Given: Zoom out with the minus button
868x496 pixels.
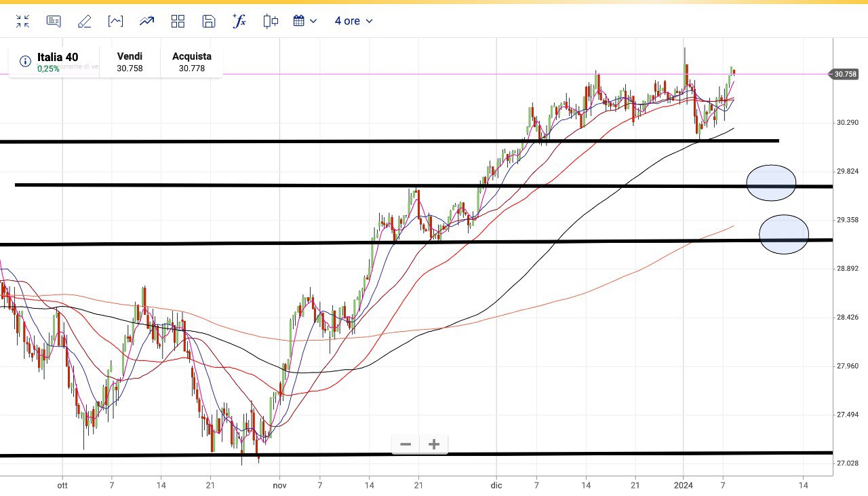Looking at the screenshot, I should [406, 444].
